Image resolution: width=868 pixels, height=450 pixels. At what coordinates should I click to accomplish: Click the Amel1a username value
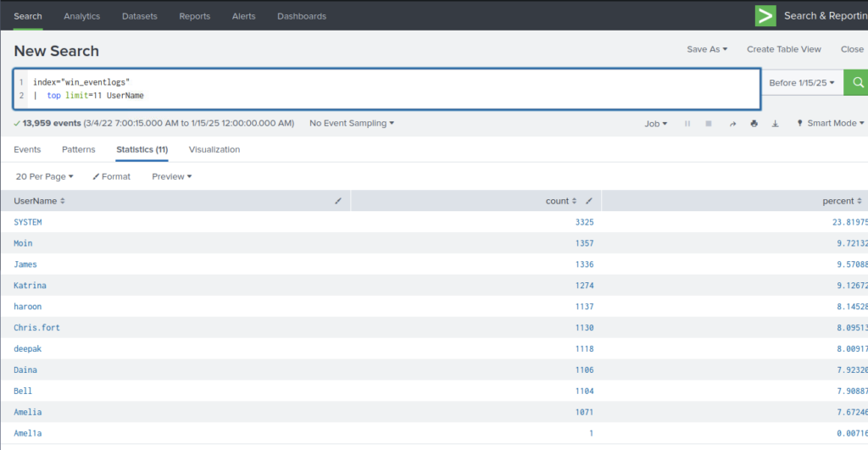coord(28,433)
